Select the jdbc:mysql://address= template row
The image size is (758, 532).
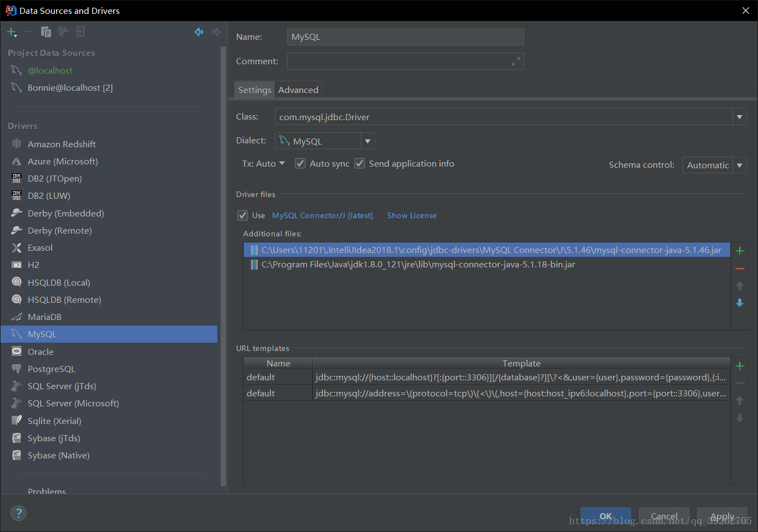point(487,393)
